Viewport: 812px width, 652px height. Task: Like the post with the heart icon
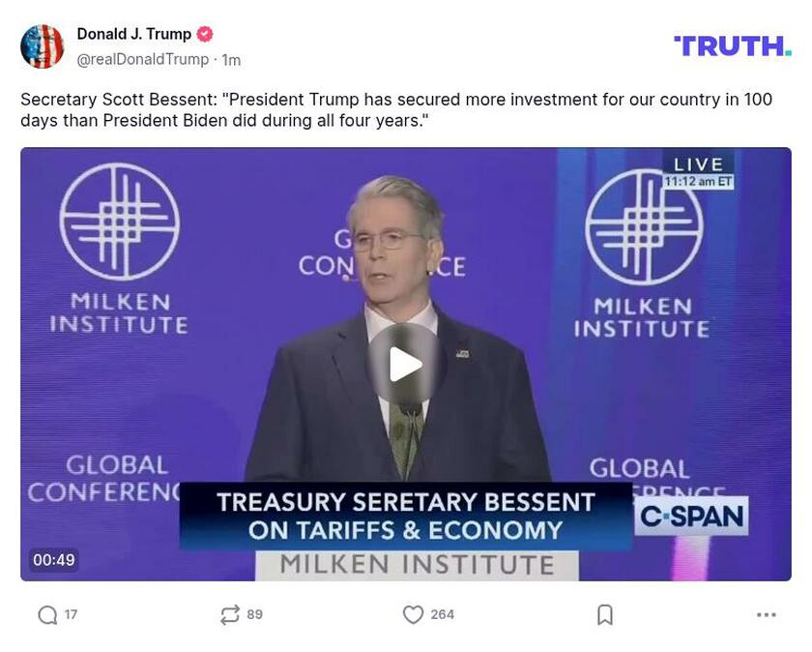pyautogui.click(x=414, y=613)
